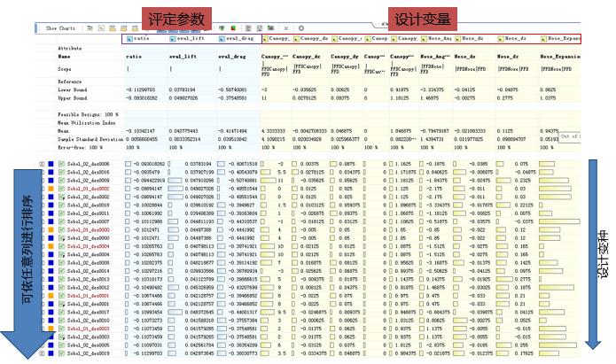Click the Nose_dx design variable icon
This screenshot has width=616, height=364.
coord(458,38)
